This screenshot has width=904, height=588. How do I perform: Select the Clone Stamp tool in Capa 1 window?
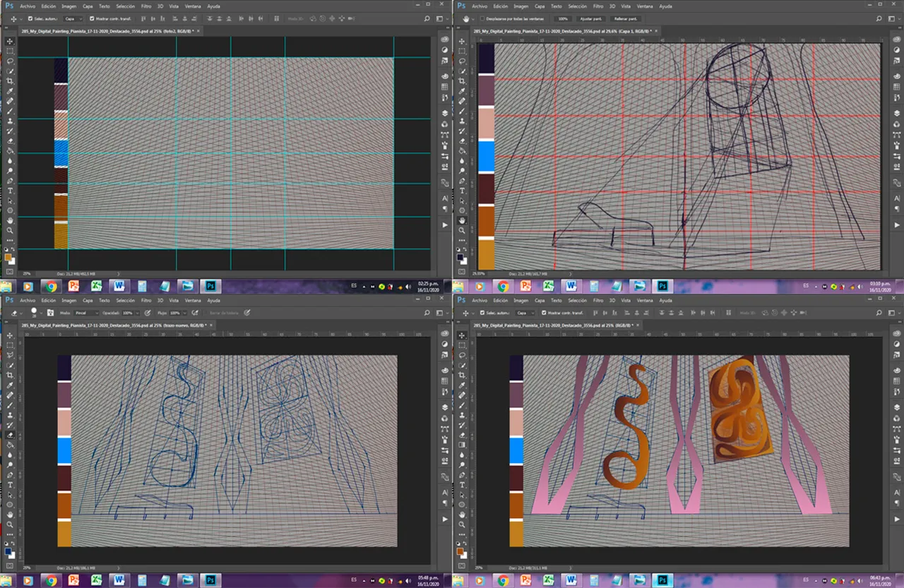click(462, 121)
